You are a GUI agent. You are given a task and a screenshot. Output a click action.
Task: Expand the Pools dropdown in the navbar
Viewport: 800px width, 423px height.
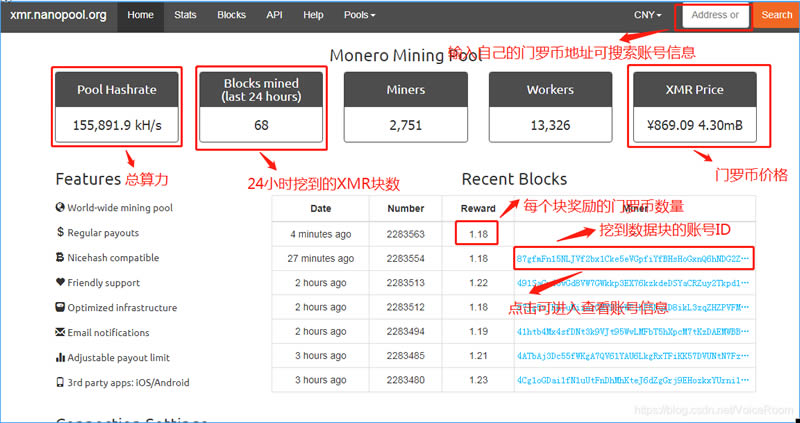coord(359,15)
